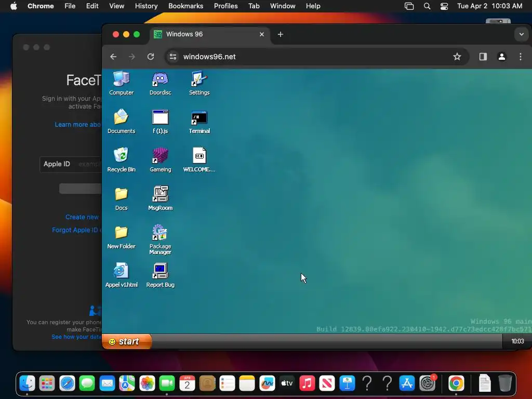
Task: Open the History menu
Action: pyautogui.click(x=146, y=6)
